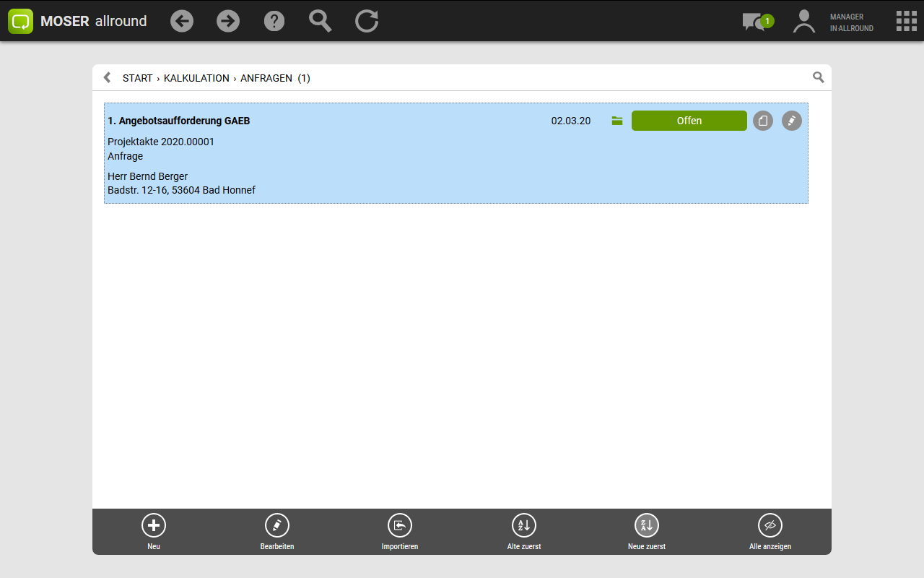Click the Anfrage type text
This screenshot has width=924, height=578.
point(126,156)
